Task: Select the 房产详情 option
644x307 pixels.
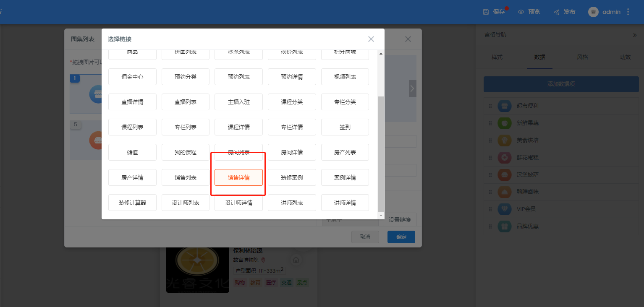Action: tap(132, 177)
